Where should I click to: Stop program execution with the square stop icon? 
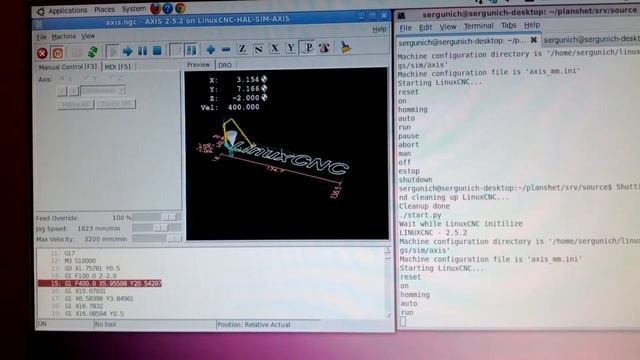(157, 51)
